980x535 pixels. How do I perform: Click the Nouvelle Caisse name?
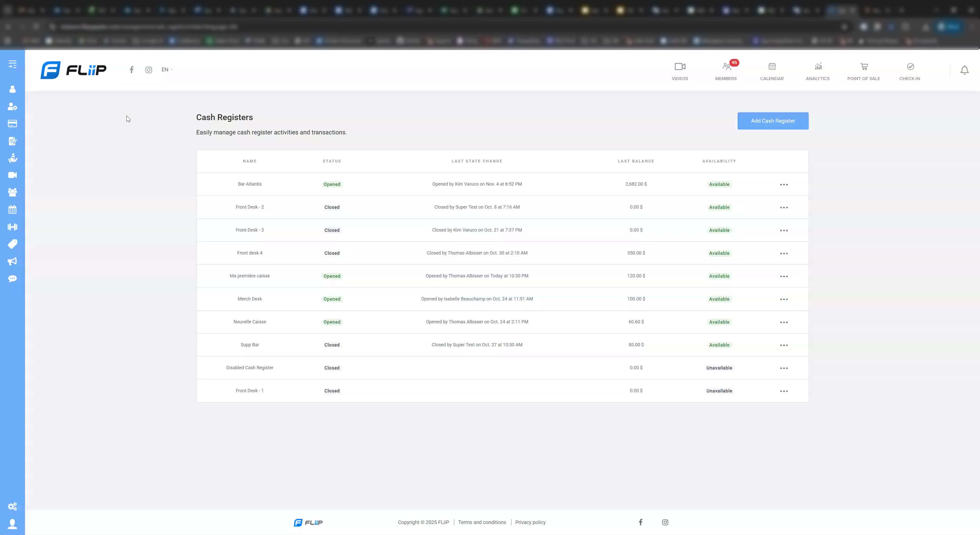tap(250, 322)
